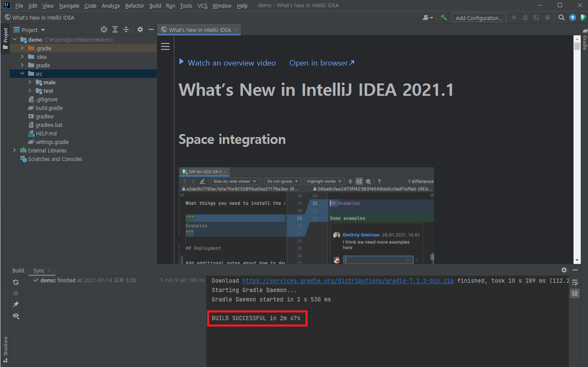Expand the External Libraries node

(x=15, y=150)
